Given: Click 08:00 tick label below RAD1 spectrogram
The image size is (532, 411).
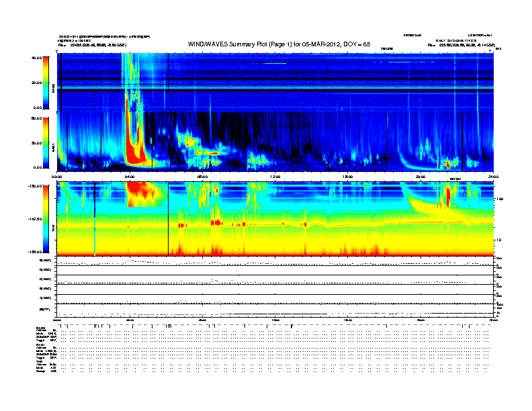Looking at the screenshot, I should click(x=202, y=177).
